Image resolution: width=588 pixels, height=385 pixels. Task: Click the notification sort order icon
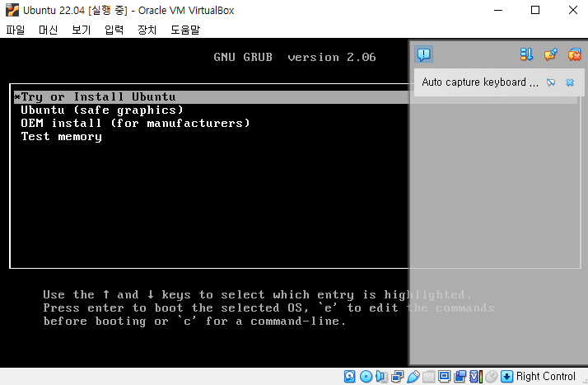coord(526,54)
